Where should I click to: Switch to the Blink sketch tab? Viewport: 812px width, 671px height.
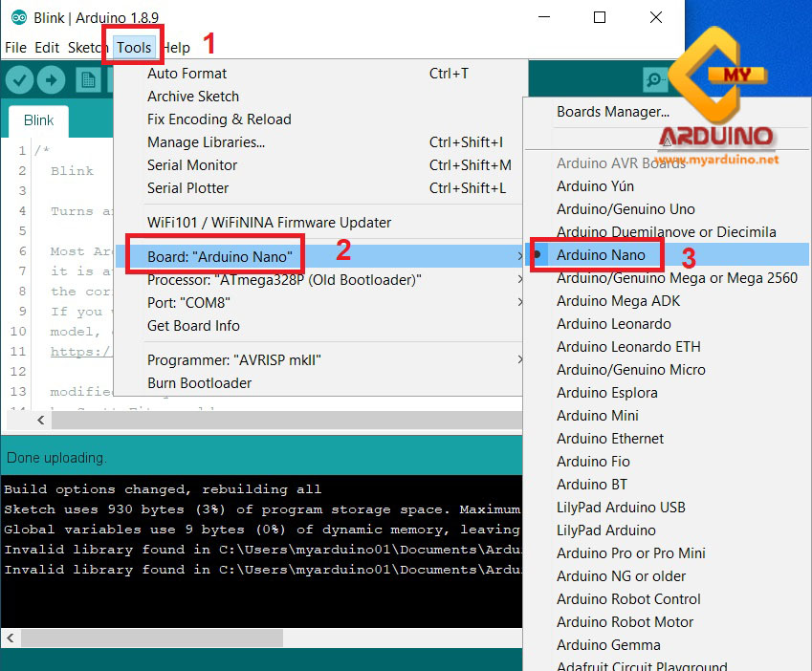click(37, 120)
